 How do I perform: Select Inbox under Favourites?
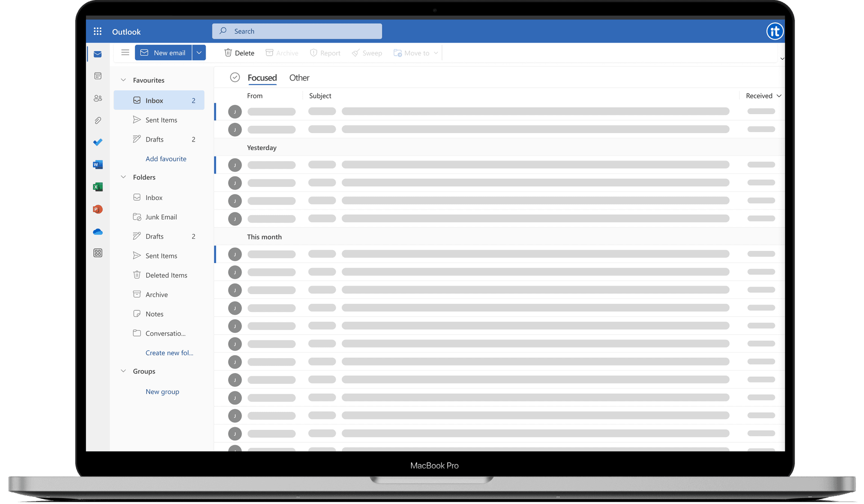tap(159, 100)
